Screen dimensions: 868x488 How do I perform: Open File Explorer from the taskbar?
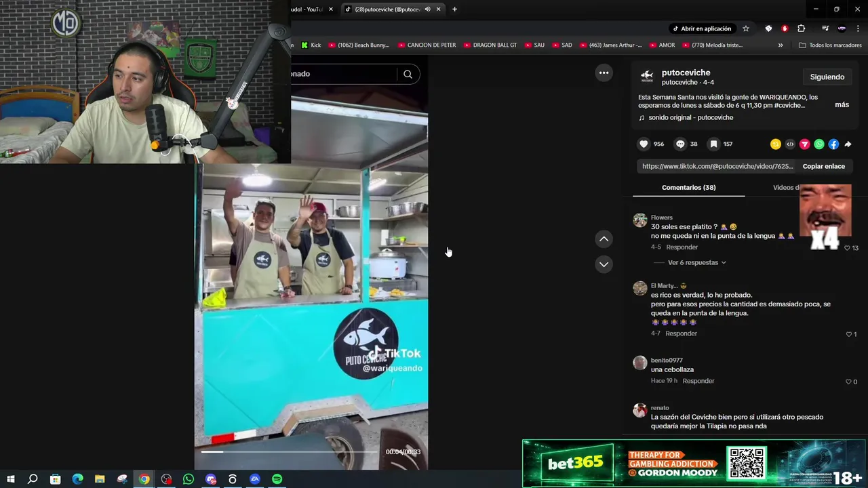tap(100, 479)
